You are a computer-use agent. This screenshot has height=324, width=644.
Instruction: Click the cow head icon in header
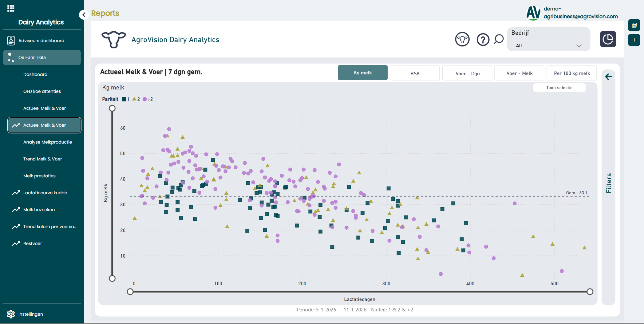462,39
